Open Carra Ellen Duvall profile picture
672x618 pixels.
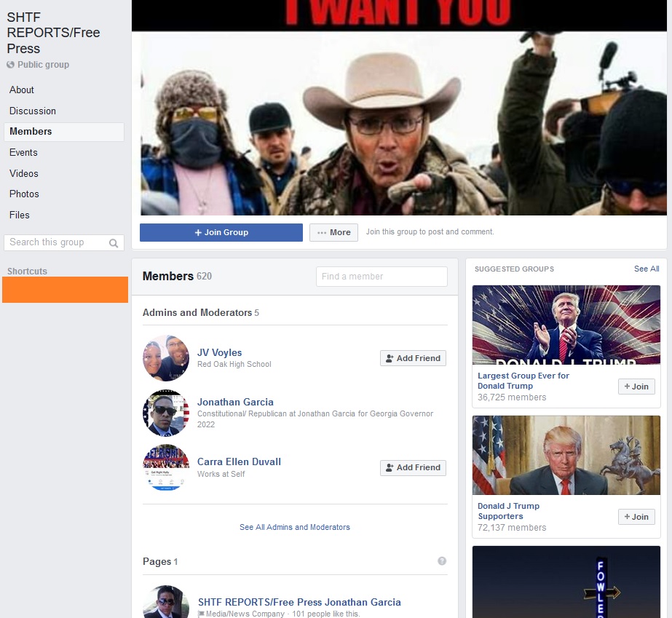pyautogui.click(x=166, y=467)
